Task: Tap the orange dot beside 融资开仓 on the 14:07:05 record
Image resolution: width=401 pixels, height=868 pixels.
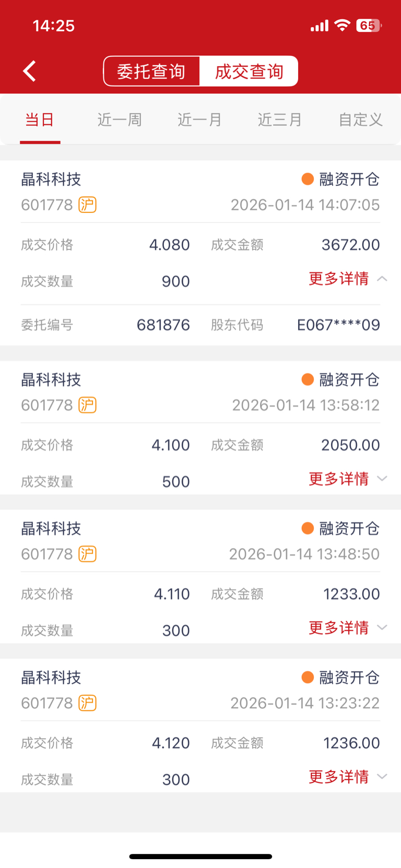Action: click(308, 179)
